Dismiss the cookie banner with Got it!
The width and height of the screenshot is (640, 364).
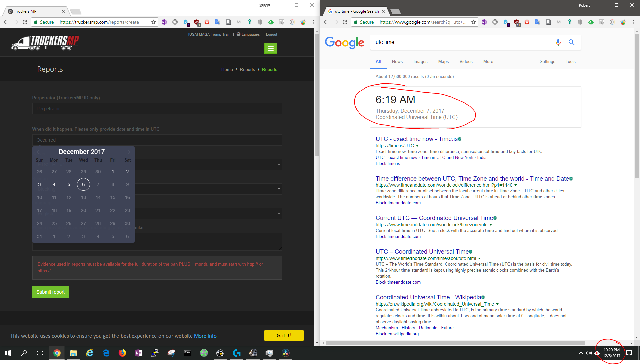pos(284,335)
